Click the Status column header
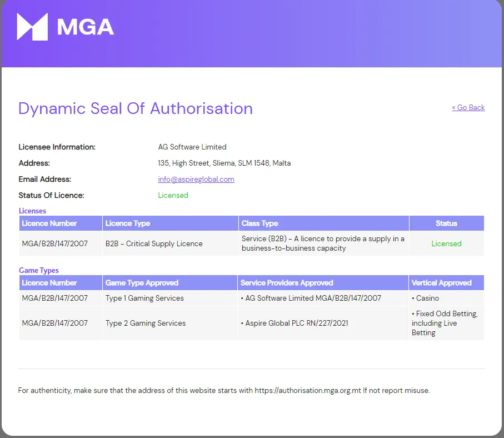This screenshot has width=504, height=438. [447, 223]
